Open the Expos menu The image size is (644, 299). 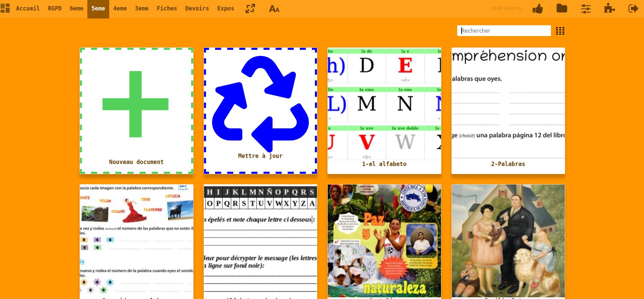tap(226, 8)
